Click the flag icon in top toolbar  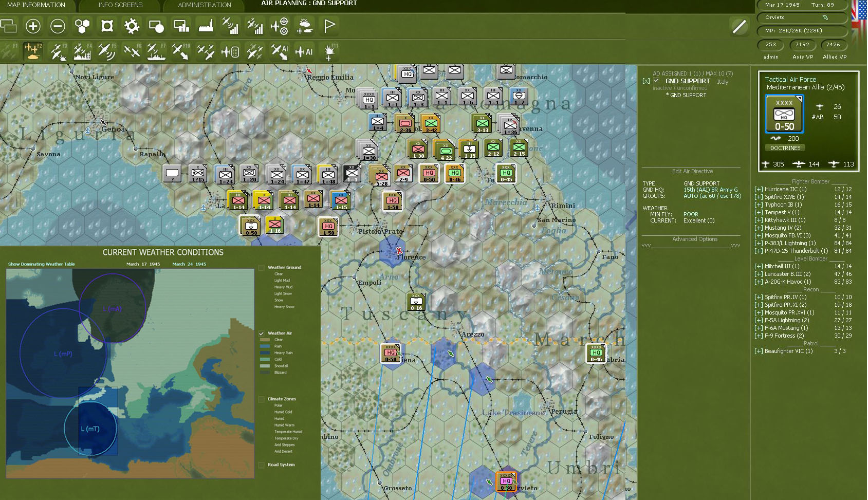tap(329, 26)
